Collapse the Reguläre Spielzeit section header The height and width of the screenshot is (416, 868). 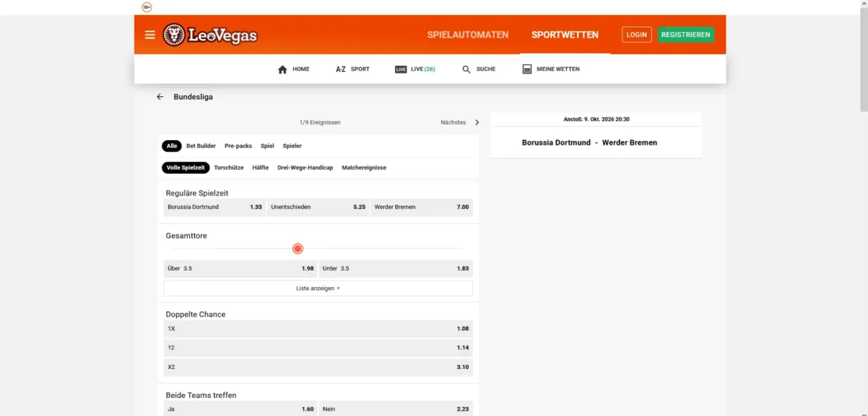click(197, 193)
